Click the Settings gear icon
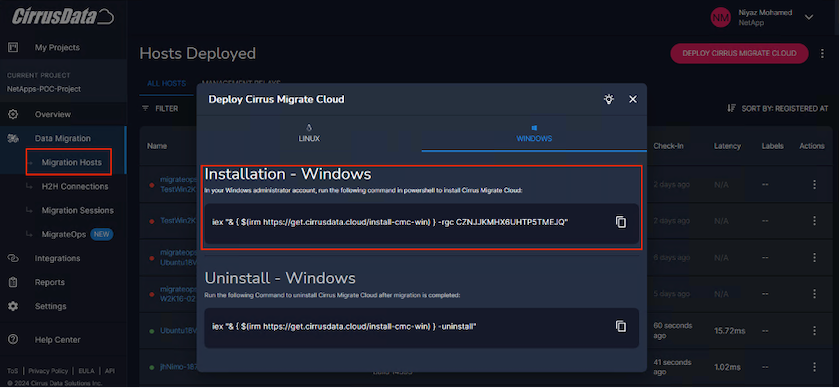The height and width of the screenshot is (388, 840). (x=13, y=307)
